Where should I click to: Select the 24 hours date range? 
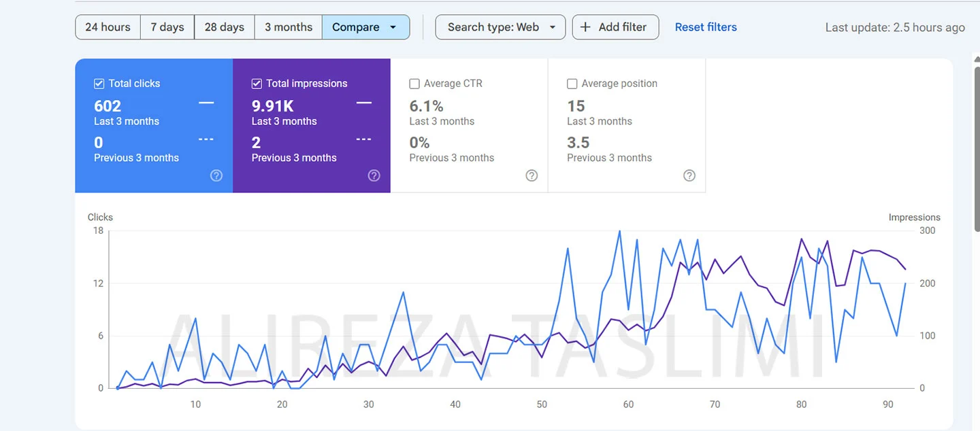tap(108, 27)
